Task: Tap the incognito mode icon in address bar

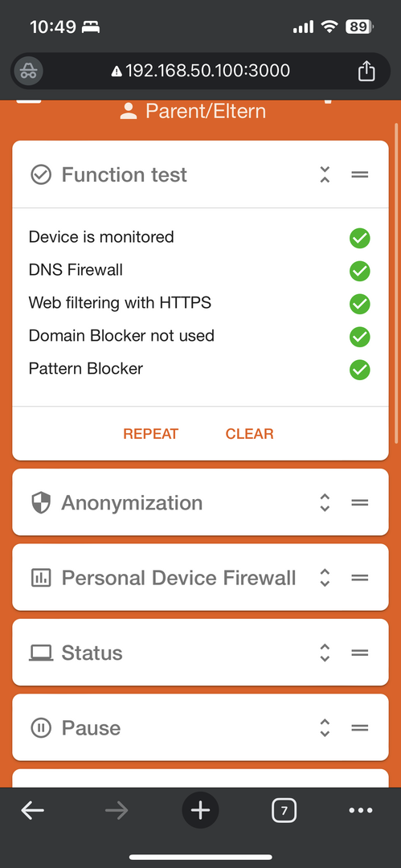Action: [28, 71]
